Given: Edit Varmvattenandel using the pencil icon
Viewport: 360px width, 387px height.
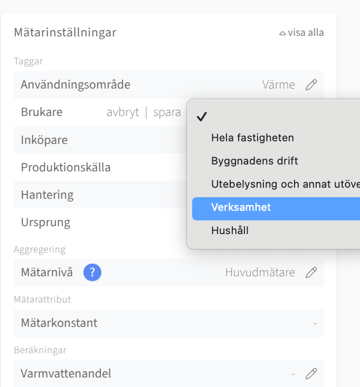Looking at the screenshot, I should point(311,374).
